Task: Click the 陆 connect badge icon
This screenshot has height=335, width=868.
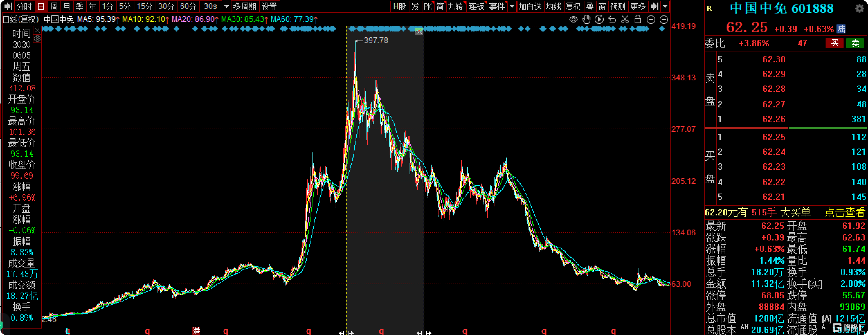Action: coord(841,29)
